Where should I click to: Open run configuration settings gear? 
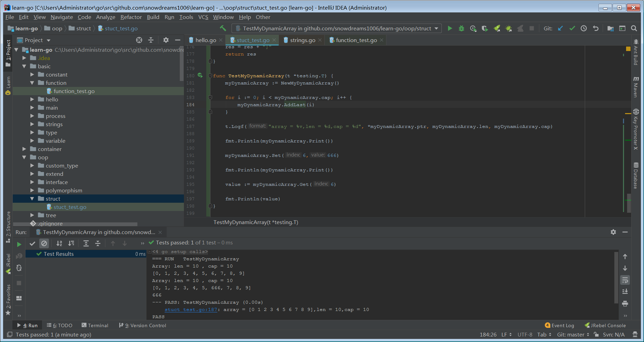(613, 232)
